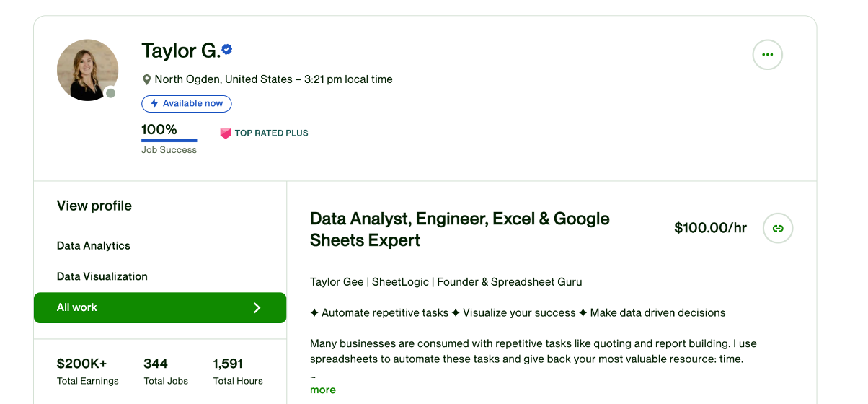
Task: Click the location pin icon
Action: 147,79
